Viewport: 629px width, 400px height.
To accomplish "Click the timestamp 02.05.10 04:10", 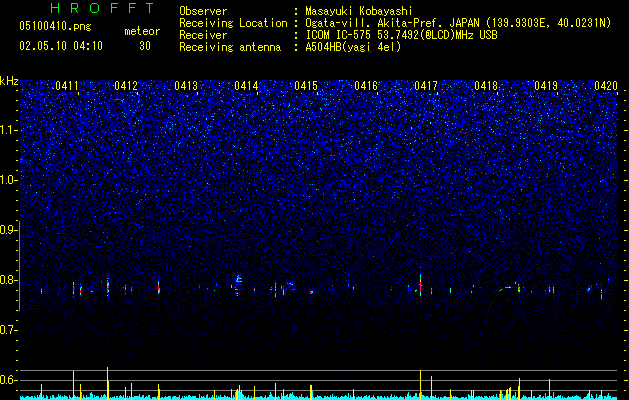I will point(61,46).
